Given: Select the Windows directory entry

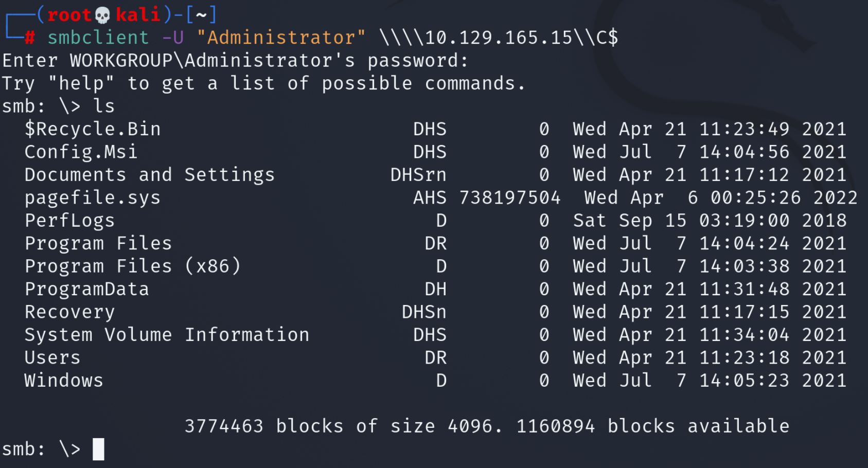Looking at the screenshot, I should pyautogui.click(x=64, y=381).
